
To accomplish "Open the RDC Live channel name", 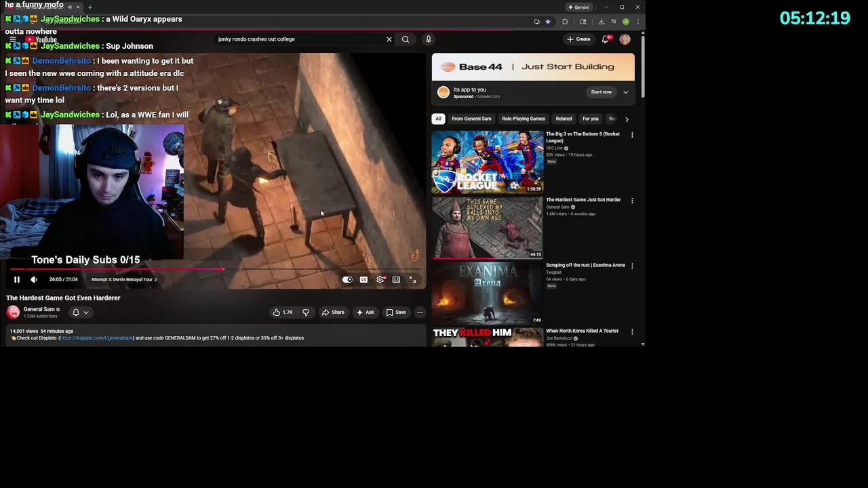I will coord(555,148).
